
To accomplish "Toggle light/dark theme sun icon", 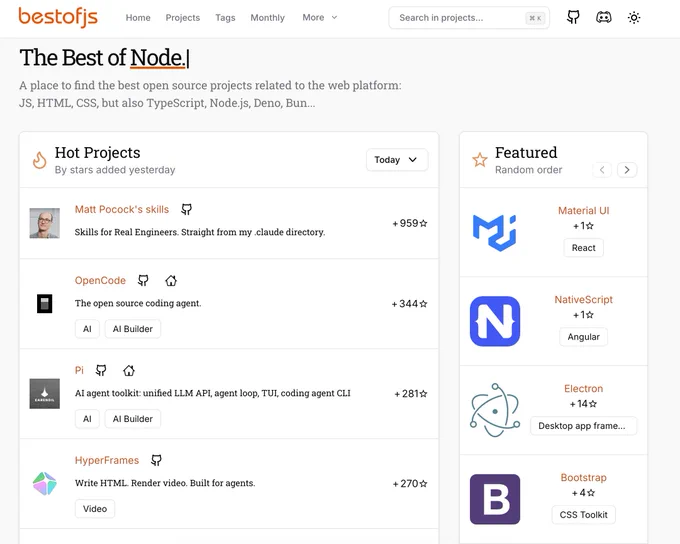I will pos(634,18).
